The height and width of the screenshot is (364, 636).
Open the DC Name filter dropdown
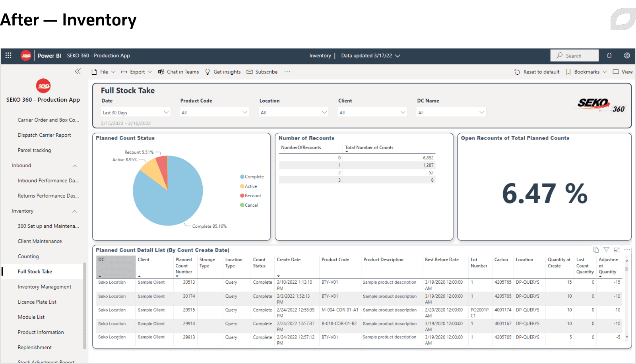click(451, 112)
